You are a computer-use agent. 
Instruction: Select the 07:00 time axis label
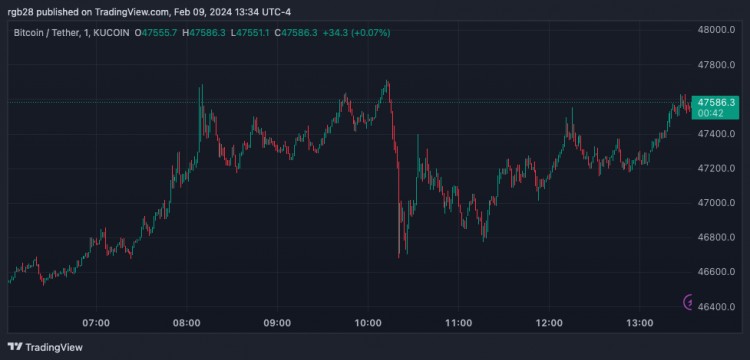click(96, 323)
